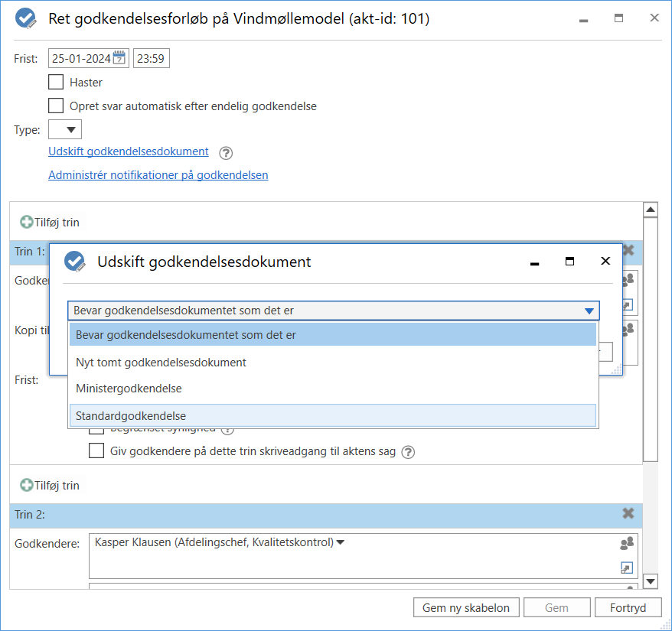Open the person picker icon for Trin 2 Godkendere
The image size is (672, 631).
point(627,544)
